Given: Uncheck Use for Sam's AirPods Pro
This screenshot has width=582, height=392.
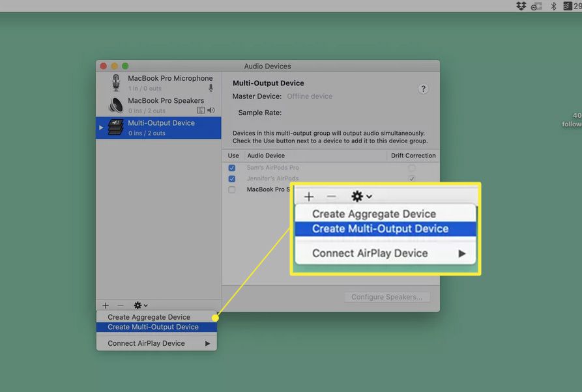Looking at the screenshot, I should point(232,168).
